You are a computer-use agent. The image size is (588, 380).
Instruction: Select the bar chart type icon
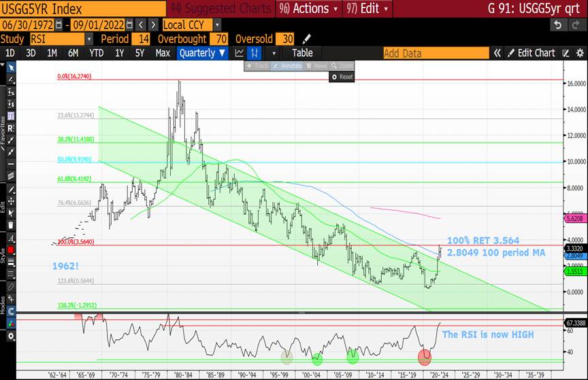(x=255, y=53)
